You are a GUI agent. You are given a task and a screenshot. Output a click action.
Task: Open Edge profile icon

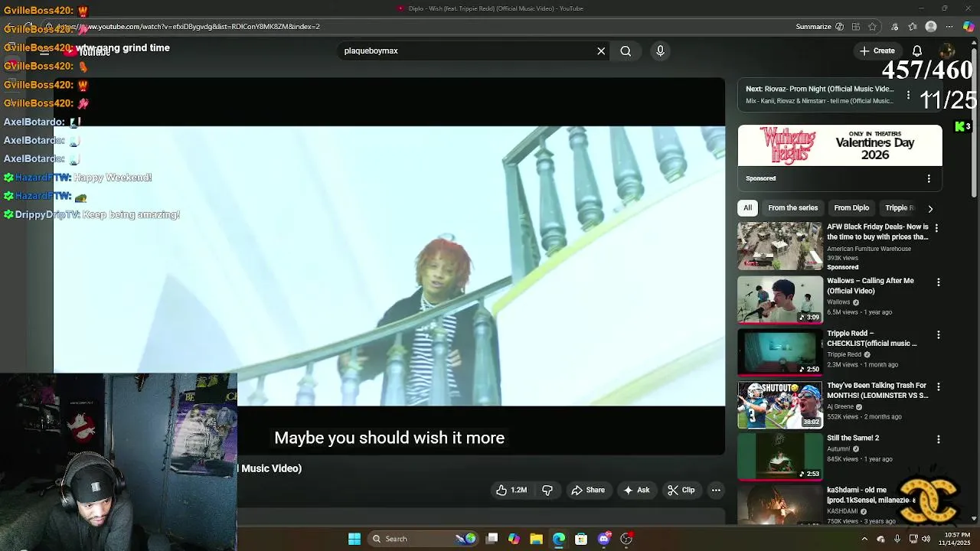[x=931, y=27]
